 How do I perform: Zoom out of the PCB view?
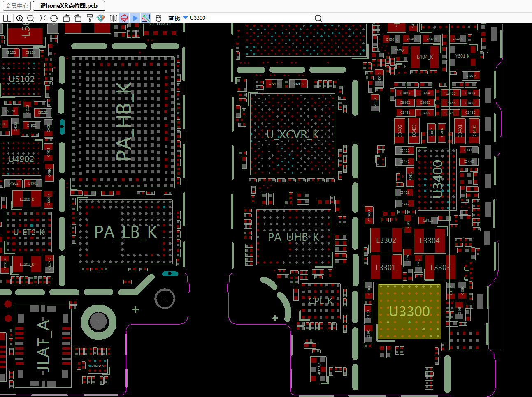(x=30, y=18)
